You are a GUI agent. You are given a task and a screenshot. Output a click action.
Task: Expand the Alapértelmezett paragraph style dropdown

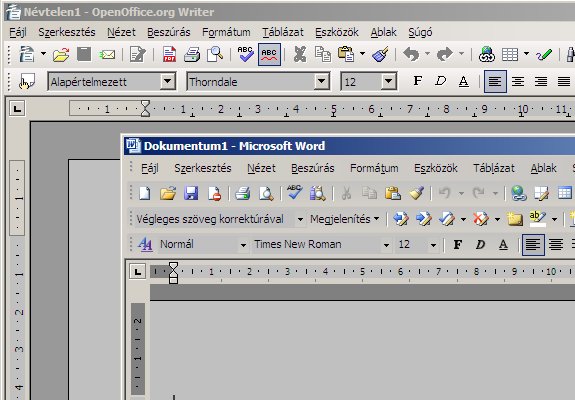[x=167, y=81]
